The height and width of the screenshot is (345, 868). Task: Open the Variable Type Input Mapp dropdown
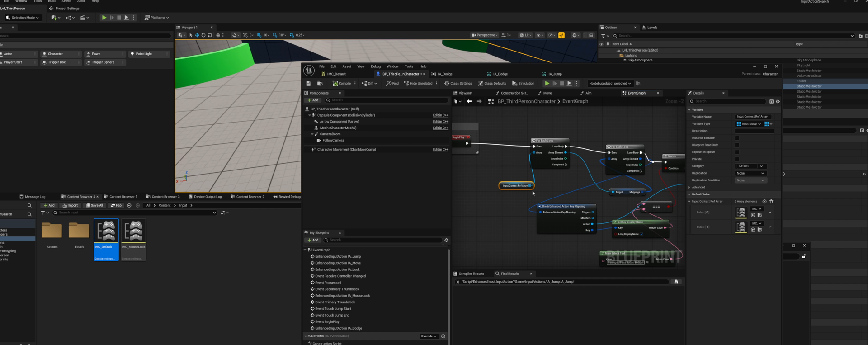(749, 124)
